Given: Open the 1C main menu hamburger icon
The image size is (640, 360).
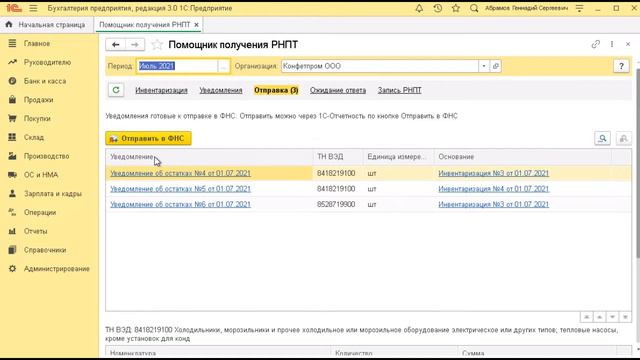Looking at the screenshot, I should (x=33, y=8).
